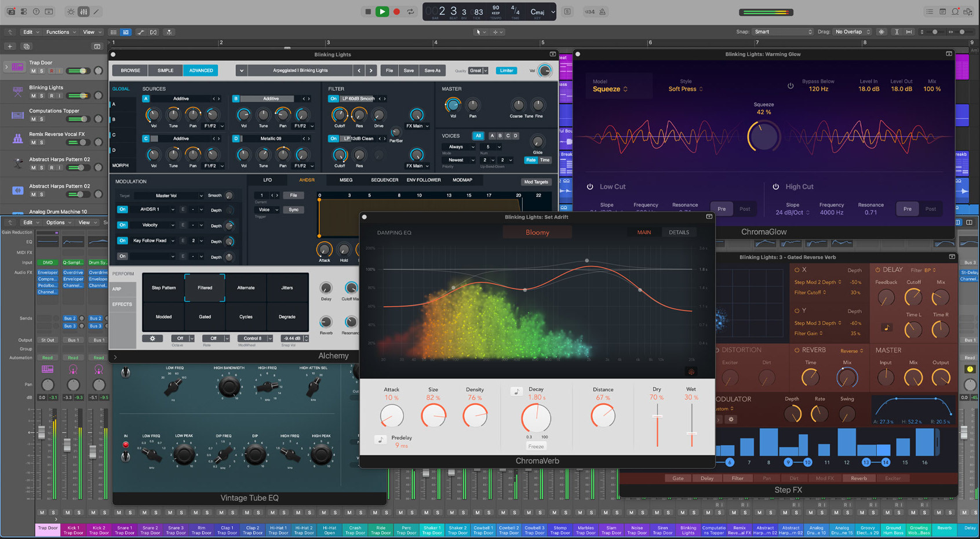Open the Loop Browser icon
The height and width of the screenshot is (539, 980).
tap(956, 12)
